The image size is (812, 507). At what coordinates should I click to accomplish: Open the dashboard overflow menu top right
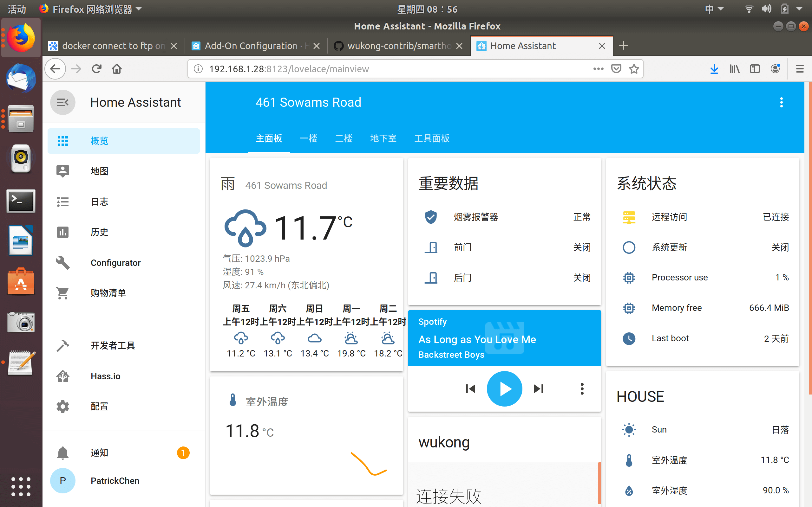pos(782,102)
